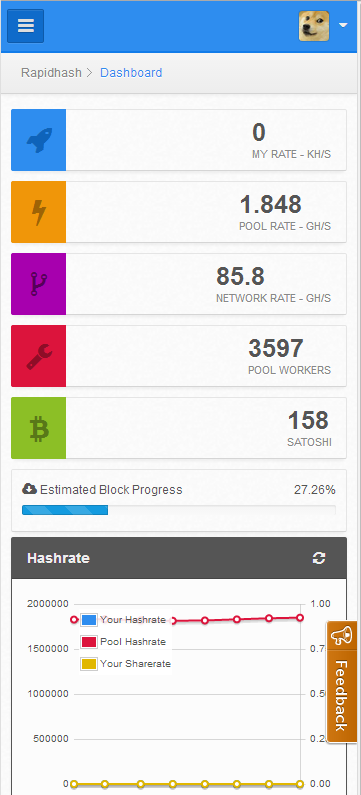Image resolution: width=361 pixels, height=795 pixels.
Task: Click the green Bitcoin Satoshi icon
Action: 39,428
